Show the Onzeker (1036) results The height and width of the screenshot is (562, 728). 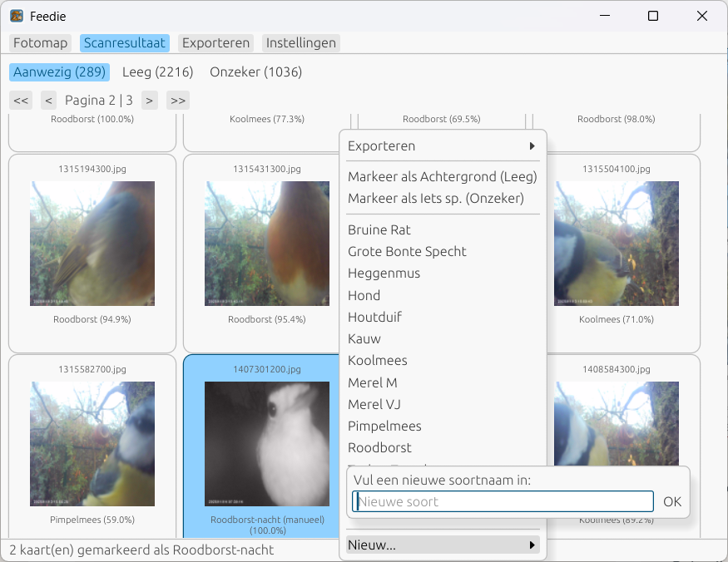pyautogui.click(x=255, y=71)
